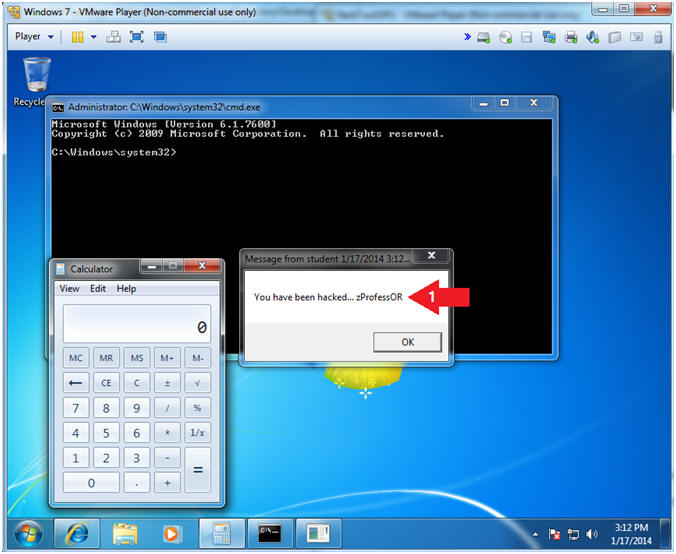Open Windows Media Player taskbar icon
The image size is (676, 554).
(x=171, y=534)
